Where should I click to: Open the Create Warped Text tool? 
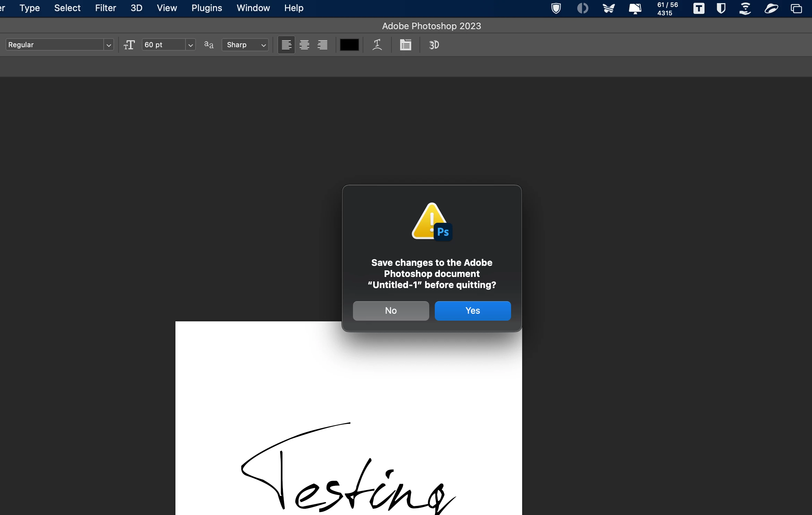[377, 45]
